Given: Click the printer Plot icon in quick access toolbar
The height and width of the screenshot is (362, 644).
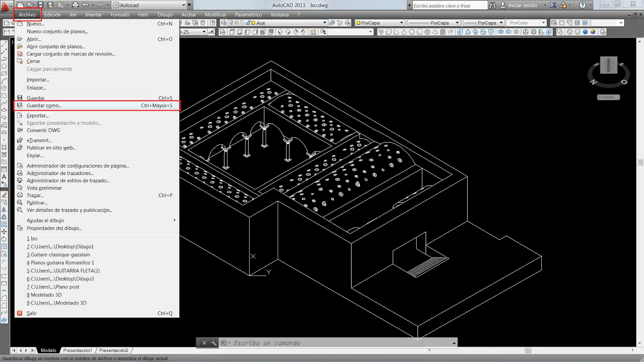Looking at the screenshot, I should (x=75, y=5).
